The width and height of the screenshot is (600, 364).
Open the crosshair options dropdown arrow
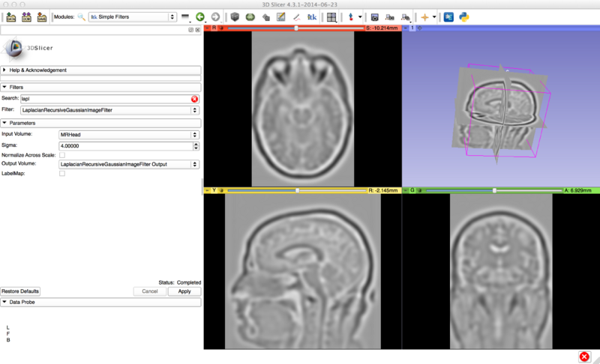tap(434, 16)
